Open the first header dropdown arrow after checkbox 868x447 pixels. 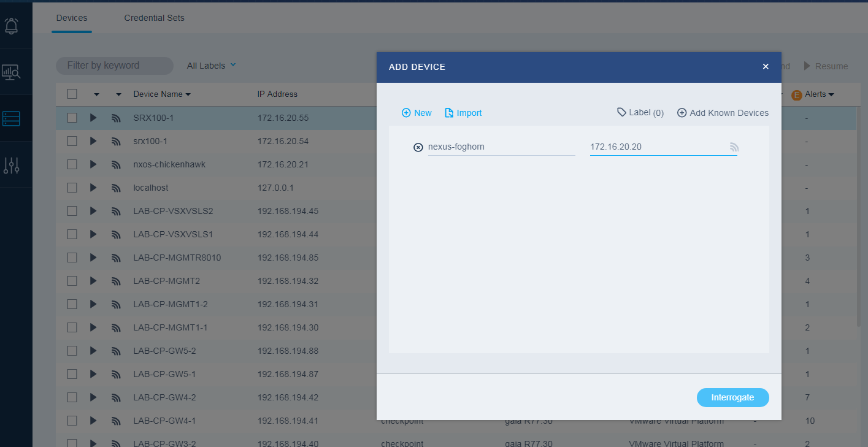[96, 94]
